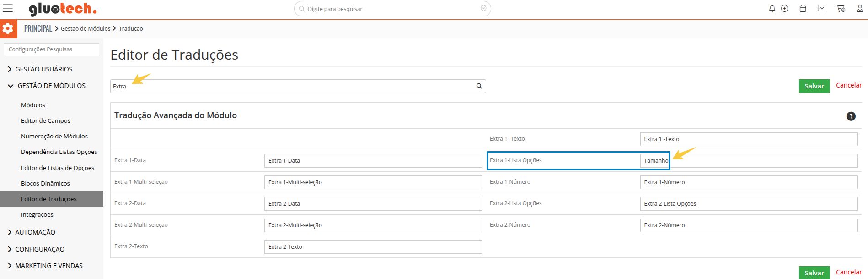The width and height of the screenshot is (868, 279).
Task: Open the global search options dropdown
Action: pos(483,8)
